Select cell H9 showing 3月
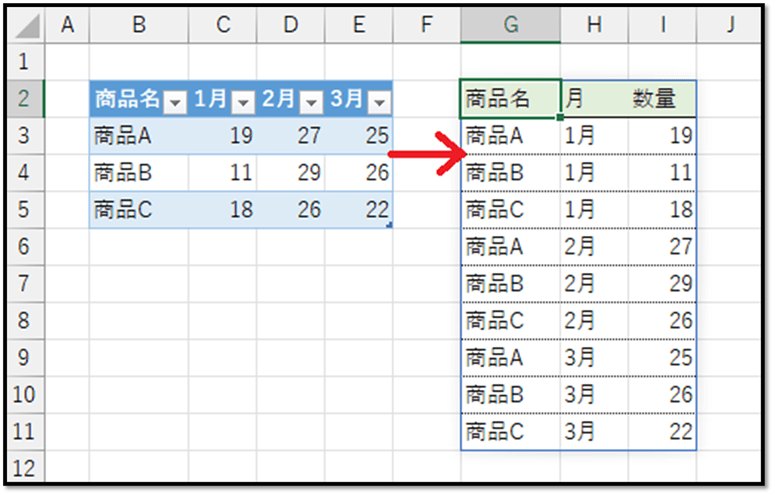 pyautogui.click(x=594, y=357)
